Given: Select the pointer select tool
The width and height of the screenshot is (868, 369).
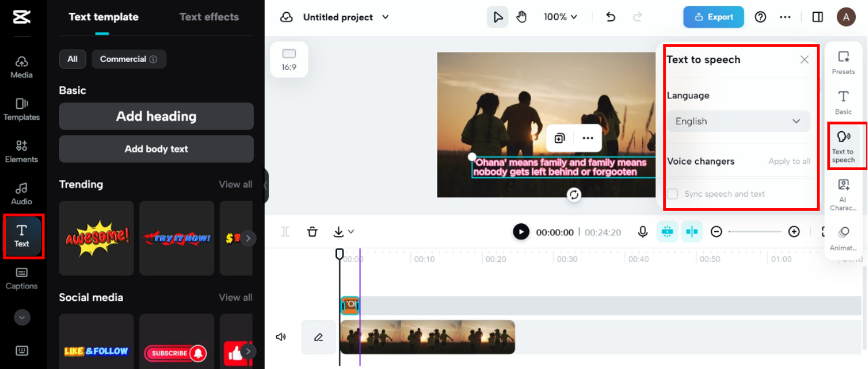Looking at the screenshot, I should coord(498,17).
